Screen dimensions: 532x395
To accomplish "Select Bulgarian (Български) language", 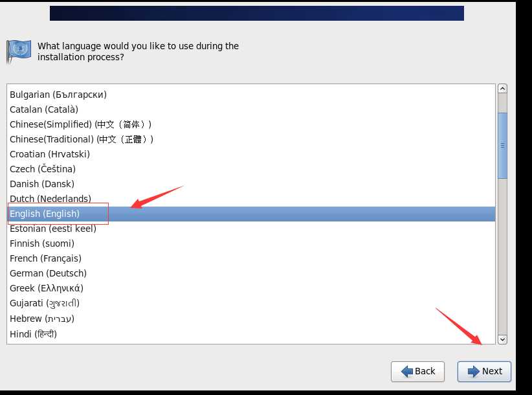I will (250, 95).
